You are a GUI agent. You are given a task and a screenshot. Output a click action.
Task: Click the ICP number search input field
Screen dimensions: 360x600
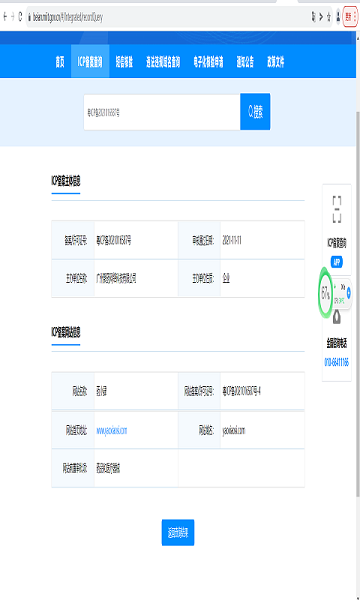click(162, 112)
